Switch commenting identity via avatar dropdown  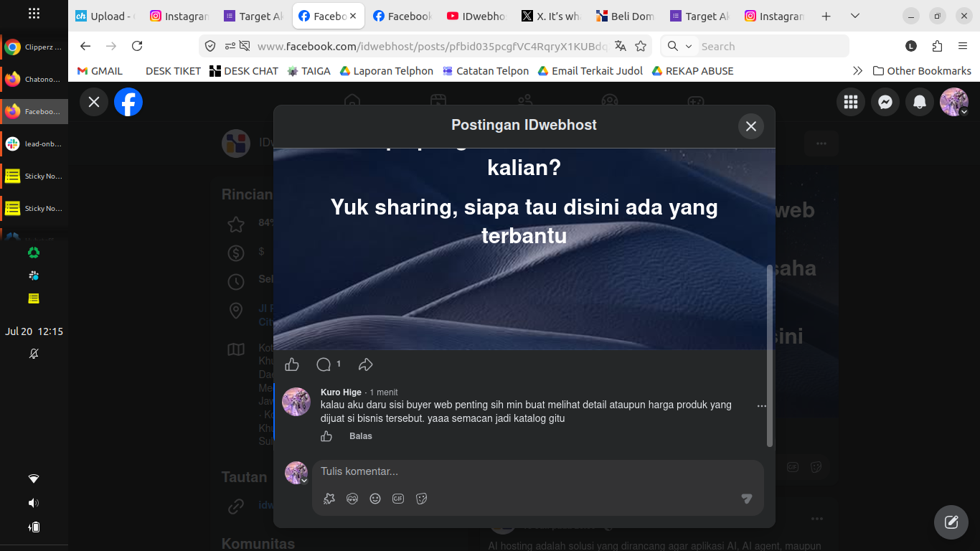[x=297, y=474]
